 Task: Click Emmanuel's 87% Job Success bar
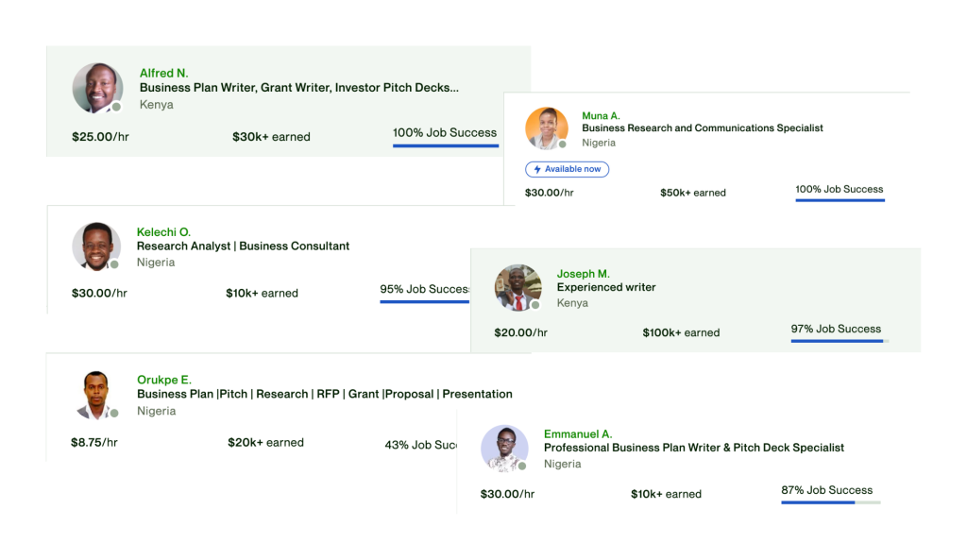tap(831, 502)
